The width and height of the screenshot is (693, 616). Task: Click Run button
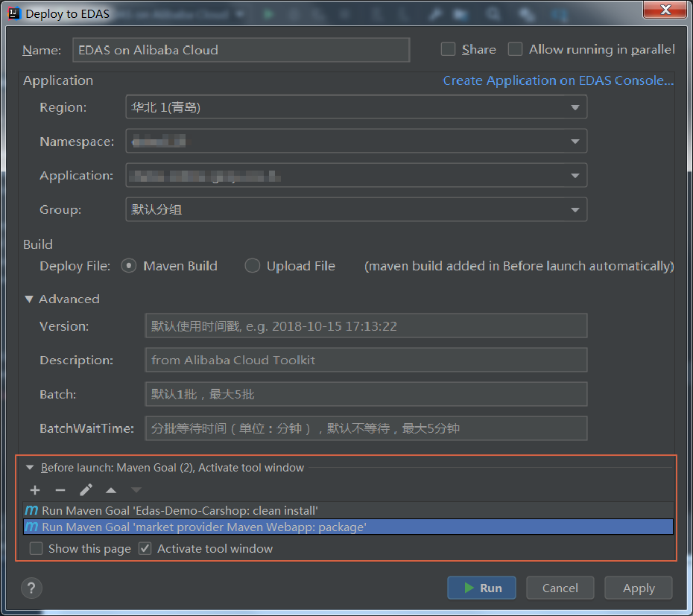click(481, 588)
